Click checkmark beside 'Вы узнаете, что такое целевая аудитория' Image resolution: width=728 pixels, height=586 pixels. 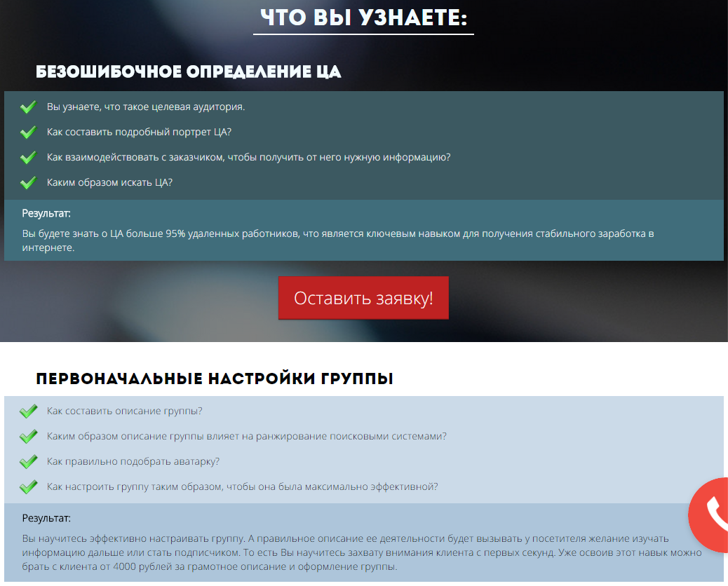point(28,107)
